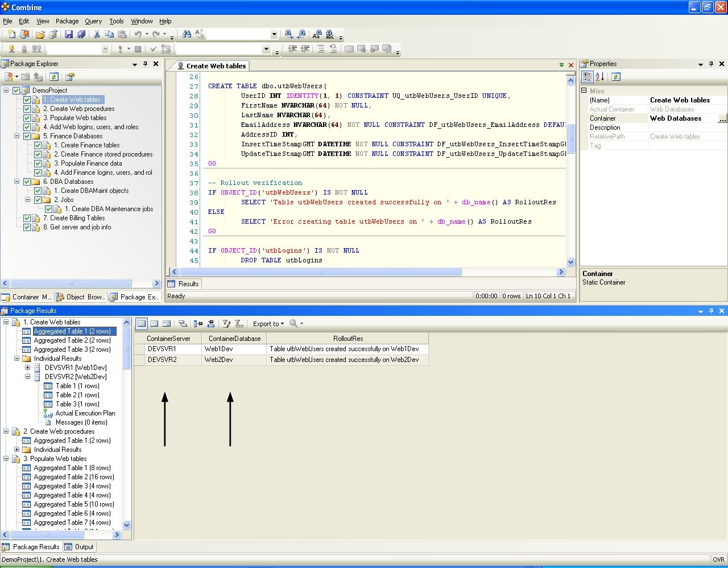Pin the Package Results panel
Viewport: 728px width, 568px height.
point(711,311)
